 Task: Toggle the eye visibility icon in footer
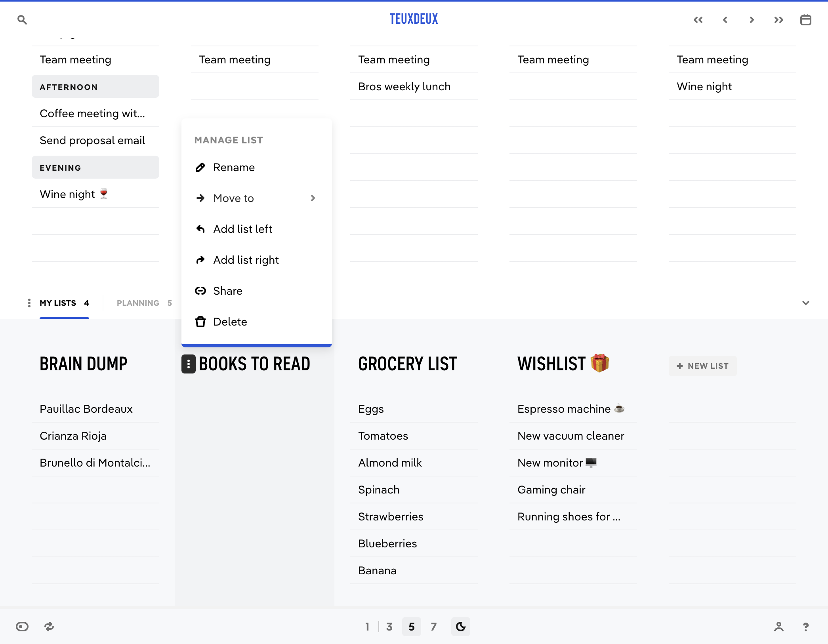click(22, 627)
